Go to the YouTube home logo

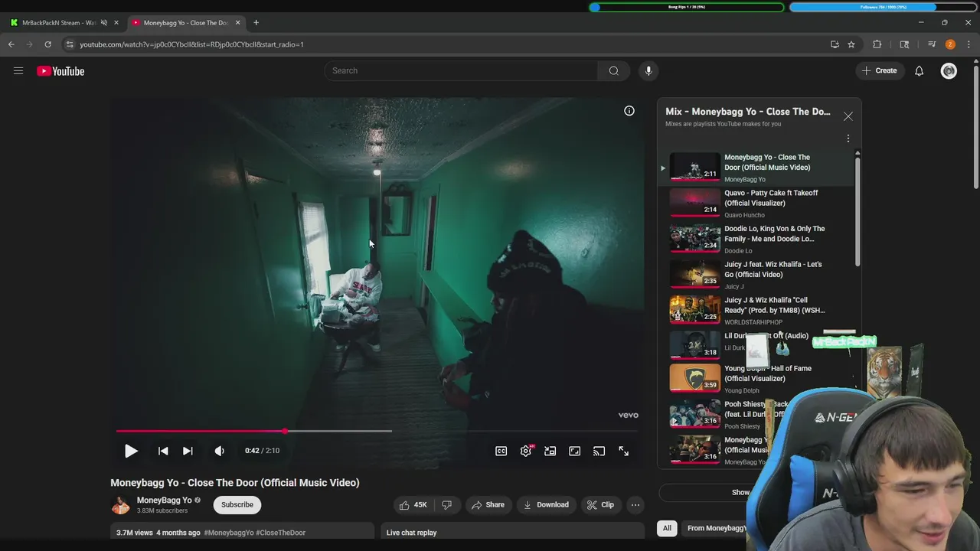(60, 71)
